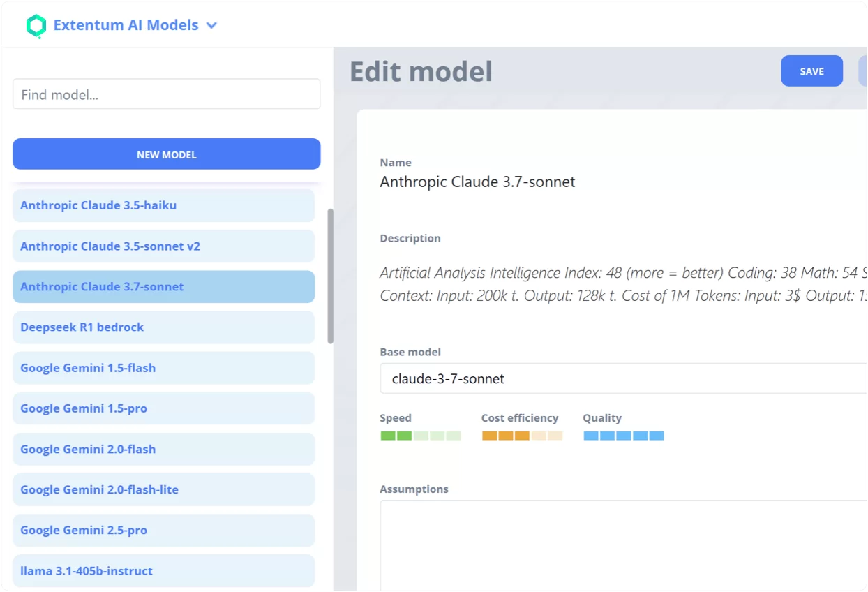Adjust the Cost efficiency rating bar
Viewport: 868px width, 592px height.
(x=522, y=436)
